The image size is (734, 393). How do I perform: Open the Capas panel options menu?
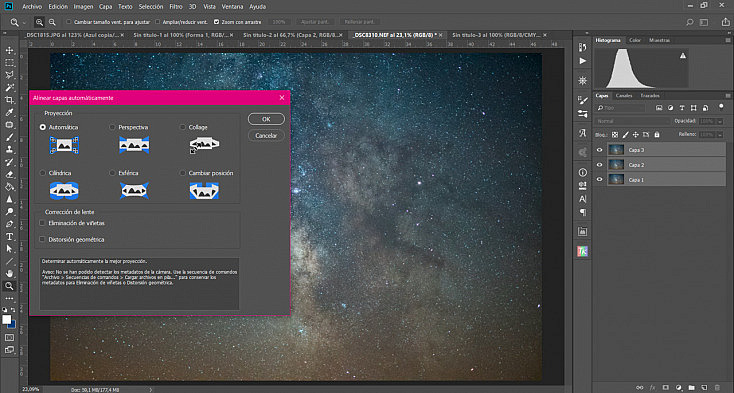tap(727, 95)
